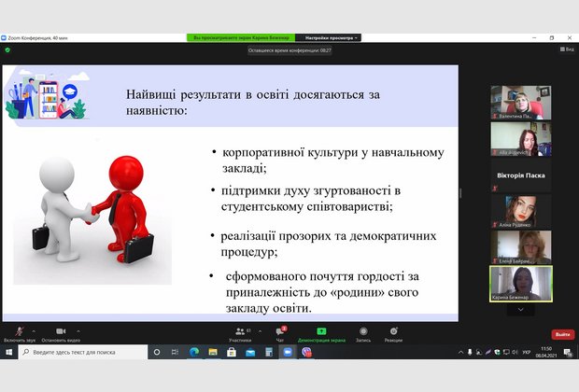Viewport: 579px width, 392px height.
Task: Open video options arrow next to camera
Action: (78, 331)
